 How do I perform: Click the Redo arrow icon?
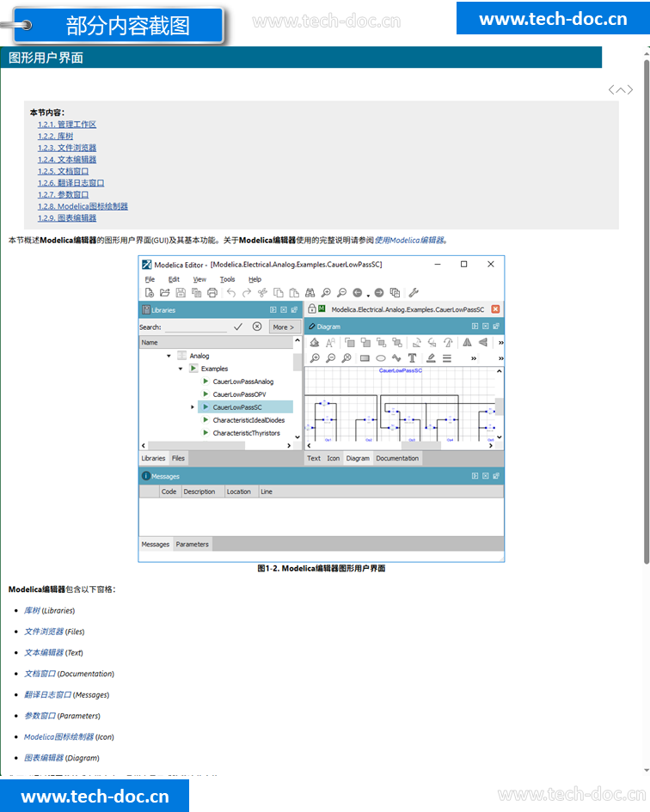click(247, 293)
